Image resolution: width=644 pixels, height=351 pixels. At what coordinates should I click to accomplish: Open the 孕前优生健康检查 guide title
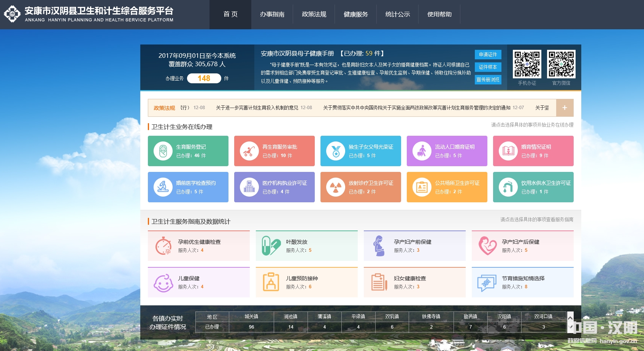[x=199, y=242]
